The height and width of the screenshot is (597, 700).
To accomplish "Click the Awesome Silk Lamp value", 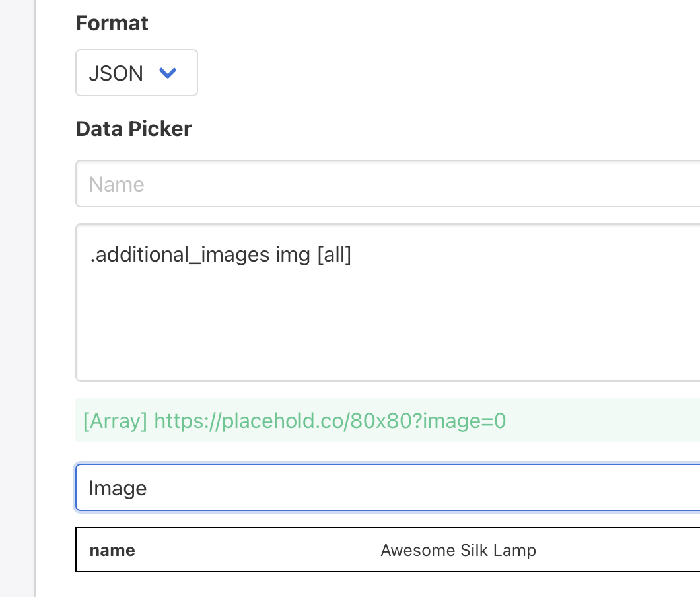I will click(458, 550).
